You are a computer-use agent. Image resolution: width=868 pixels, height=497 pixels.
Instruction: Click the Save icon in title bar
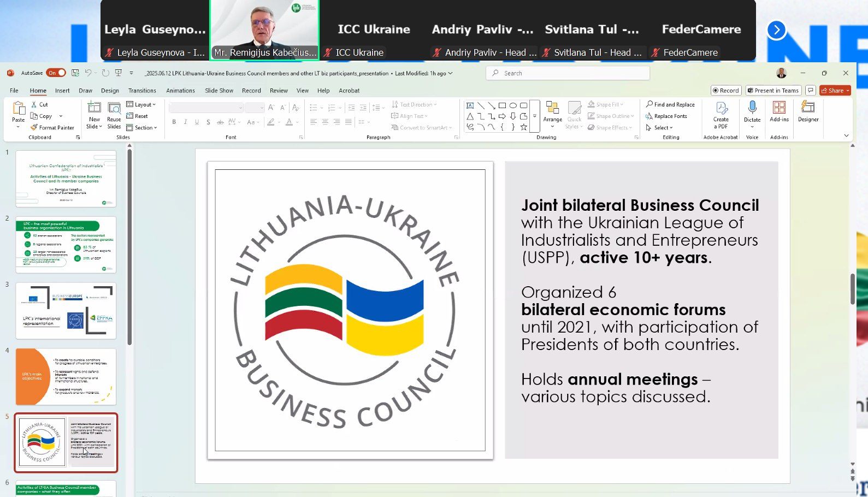[x=75, y=73]
